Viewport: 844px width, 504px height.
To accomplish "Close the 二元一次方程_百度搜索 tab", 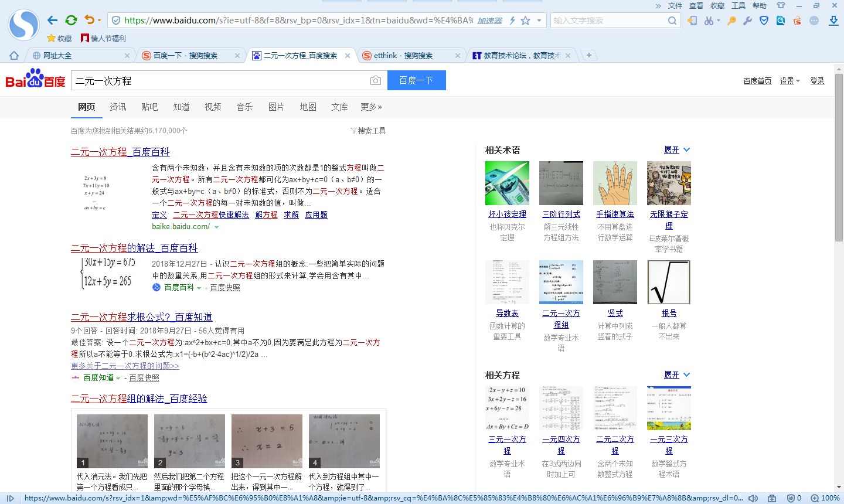I will (x=348, y=56).
